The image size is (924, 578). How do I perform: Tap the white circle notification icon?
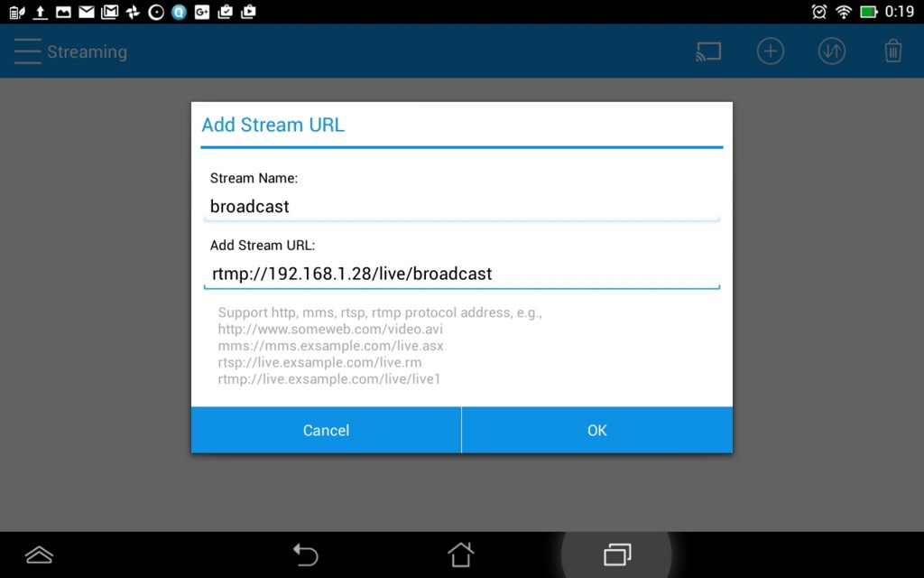(156, 12)
